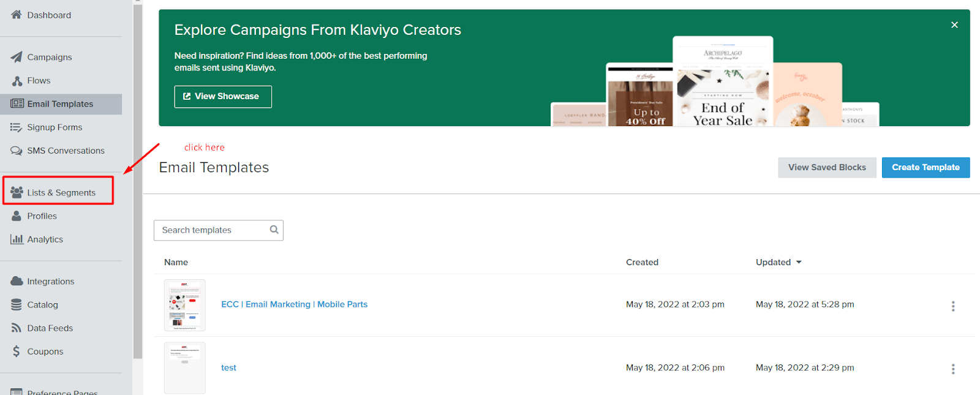Open ECC | Email Marketing | Mobile Parts template
The width and height of the screenshot is (980, 395).
click(294, 304)
